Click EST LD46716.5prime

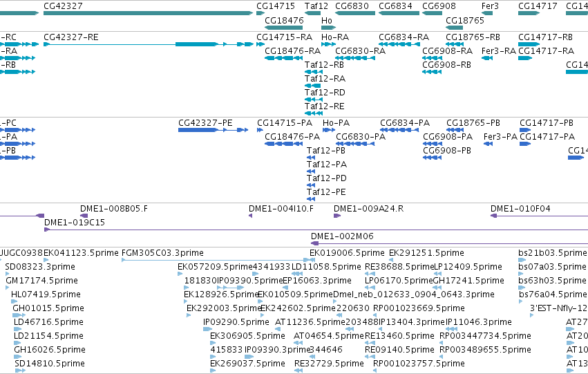click(48, 323)
